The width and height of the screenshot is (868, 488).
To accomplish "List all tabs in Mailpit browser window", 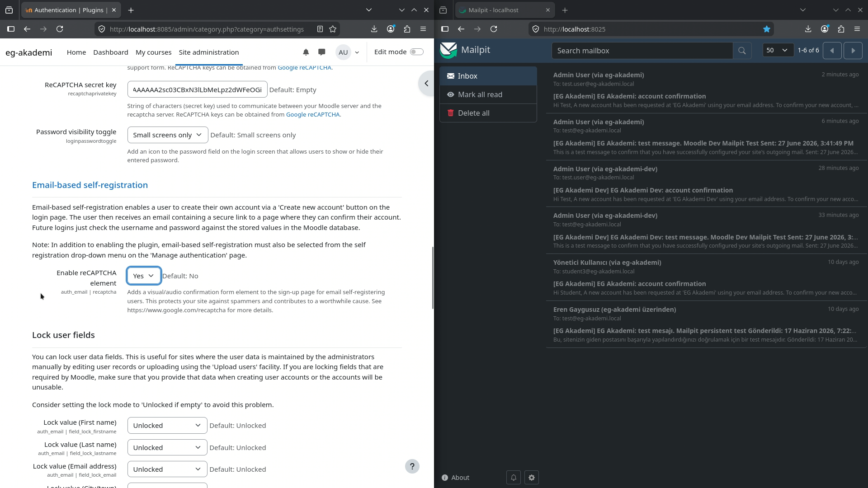I will [x=803, y=10].
